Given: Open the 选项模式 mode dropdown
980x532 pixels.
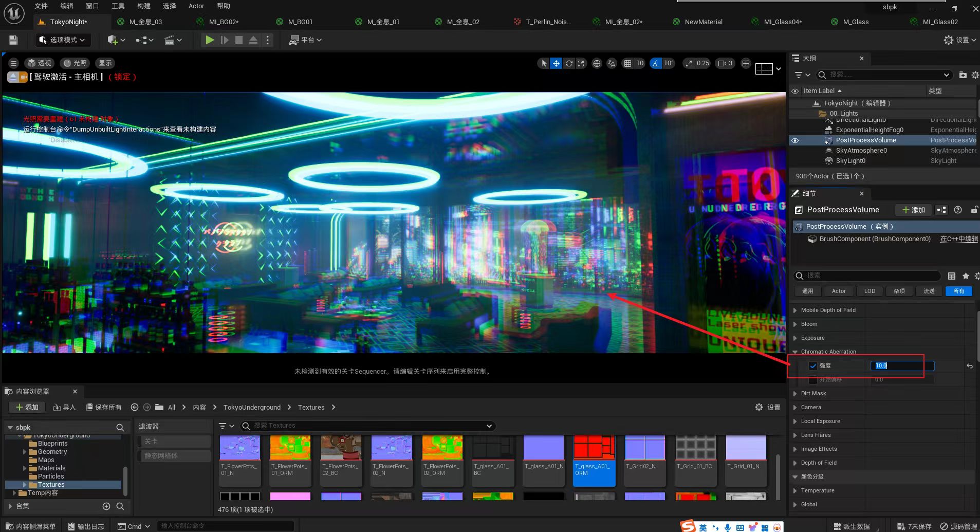Looking at the screenshot, I should [x=62, y=40].
